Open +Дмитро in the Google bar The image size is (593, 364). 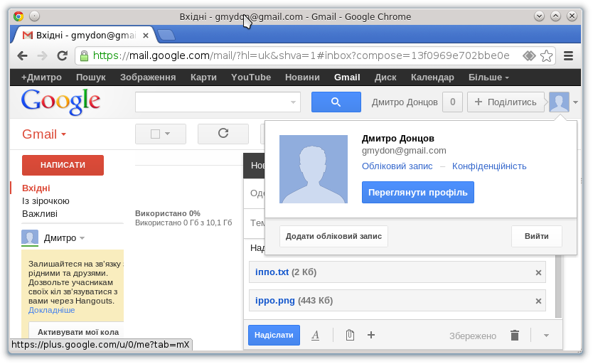click(41, 77)
